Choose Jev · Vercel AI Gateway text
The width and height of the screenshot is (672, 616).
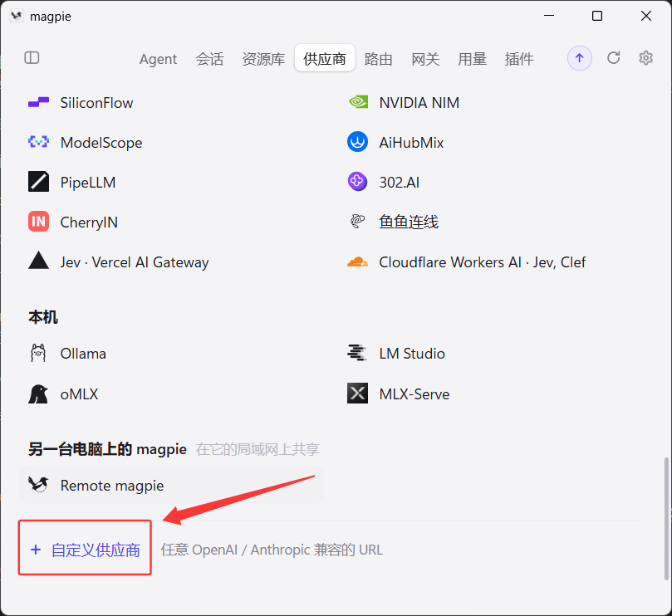(135, 262)
